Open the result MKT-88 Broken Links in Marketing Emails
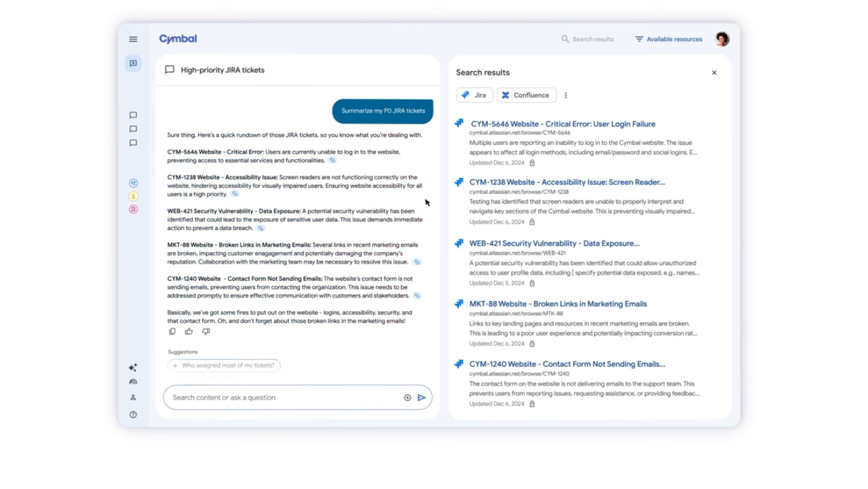Screen dimensions: 868x489 click(x=558, y=304)
